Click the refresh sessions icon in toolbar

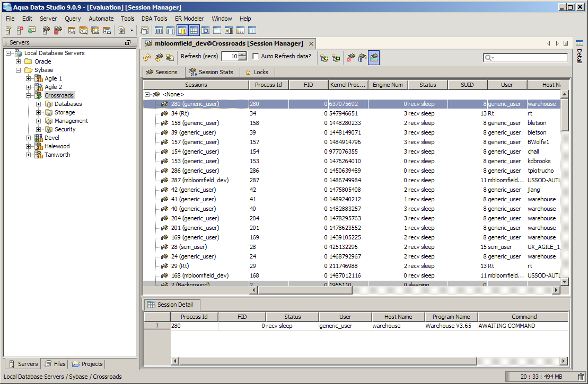[x=147, y=57]
